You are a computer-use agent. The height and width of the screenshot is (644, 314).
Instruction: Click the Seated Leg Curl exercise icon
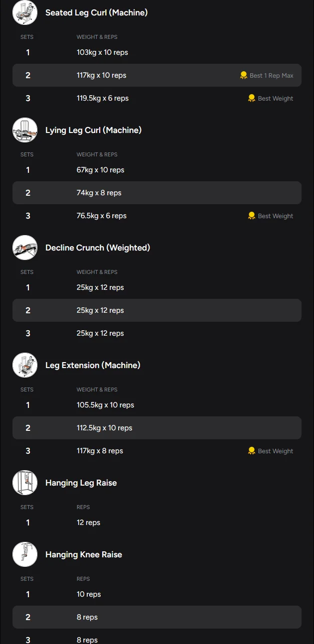pos(25,12)
